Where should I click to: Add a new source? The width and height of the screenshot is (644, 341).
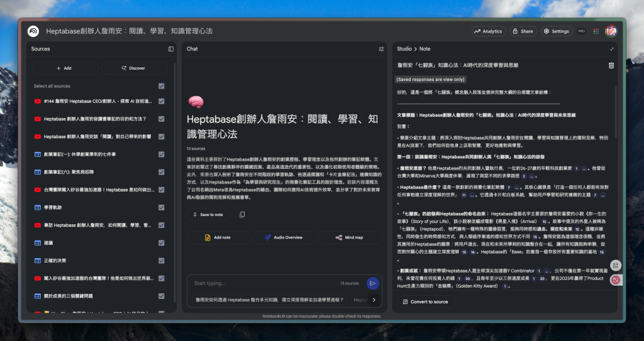pyautogui.click(x=65, y=68)
